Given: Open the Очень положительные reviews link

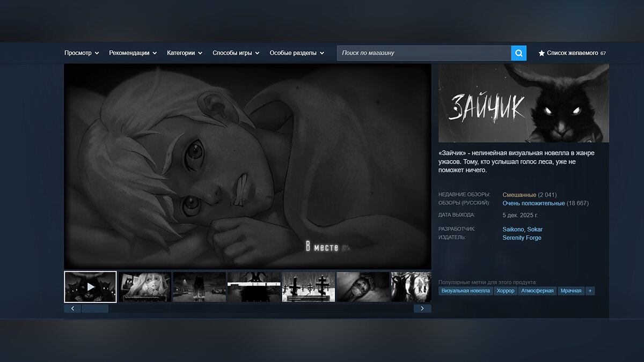Looking at the screenshot, I should [533, 203].
